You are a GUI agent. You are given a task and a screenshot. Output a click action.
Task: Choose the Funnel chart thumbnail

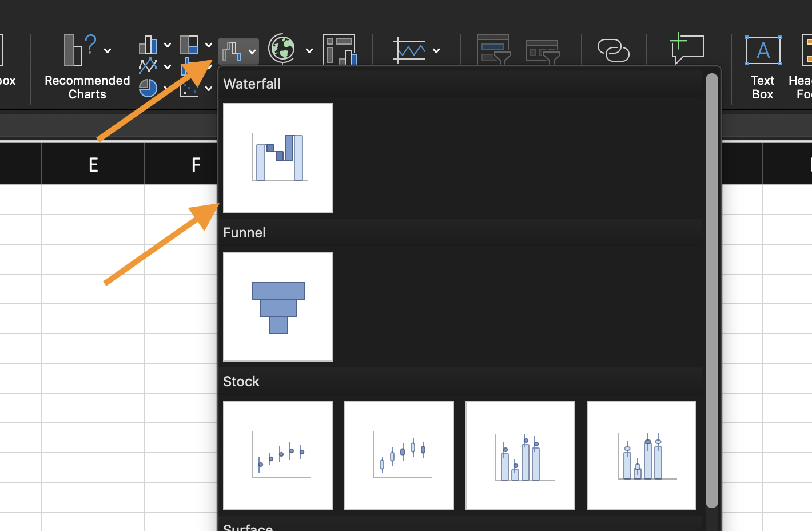click(278, 307)
